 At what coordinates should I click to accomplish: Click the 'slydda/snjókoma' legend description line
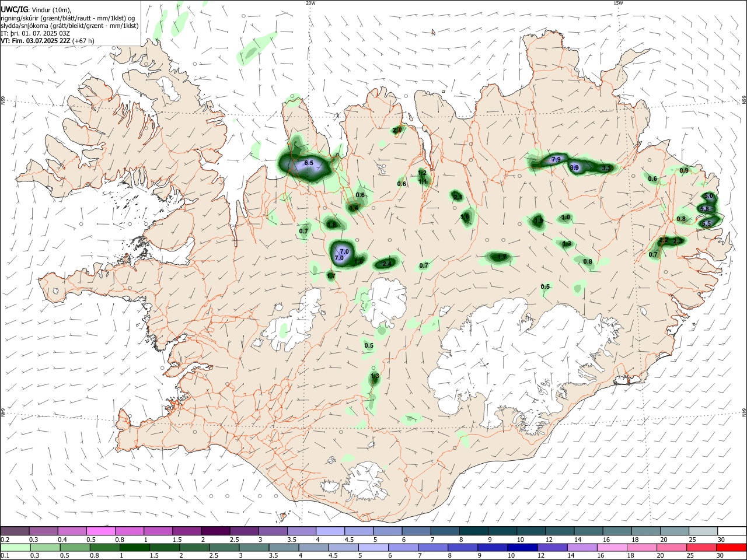pyautogui.click(x=69, y=26)
